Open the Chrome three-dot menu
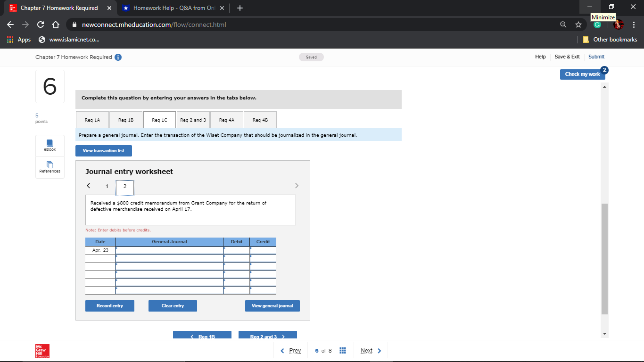The width and height of the screenshot is (644, 362). 633,24
